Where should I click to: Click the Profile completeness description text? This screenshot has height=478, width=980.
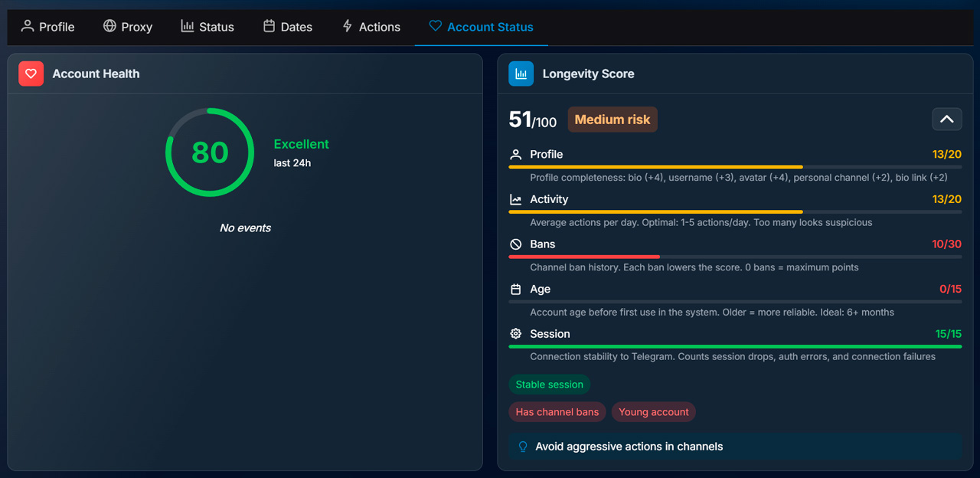tap(739, 178)
